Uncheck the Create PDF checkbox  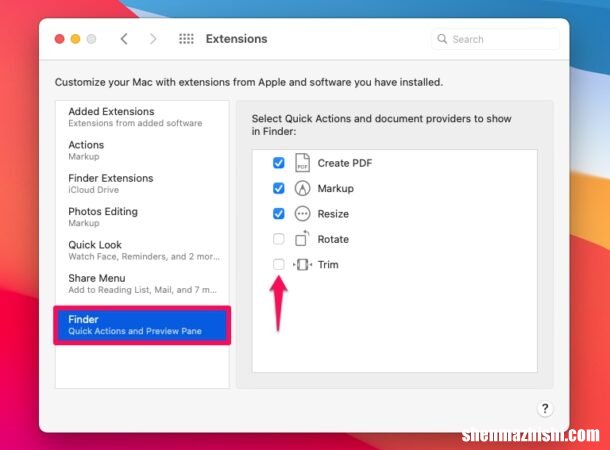279,163
